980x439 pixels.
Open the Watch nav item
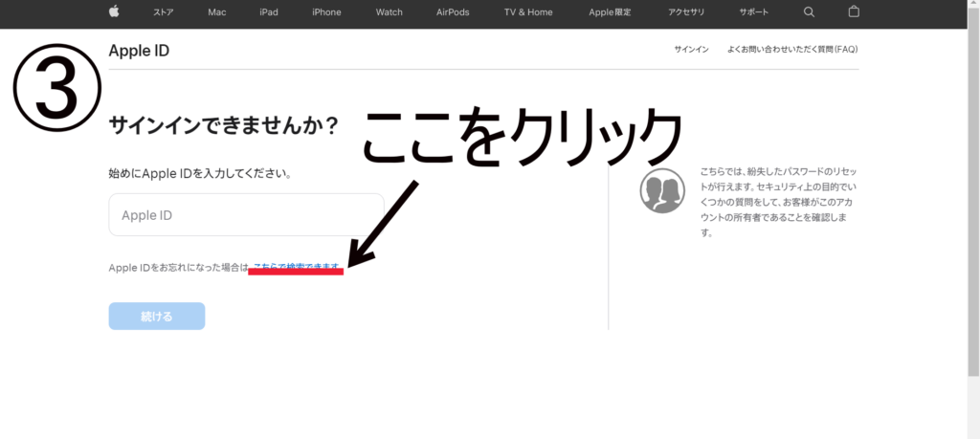(x=389, y=11)
